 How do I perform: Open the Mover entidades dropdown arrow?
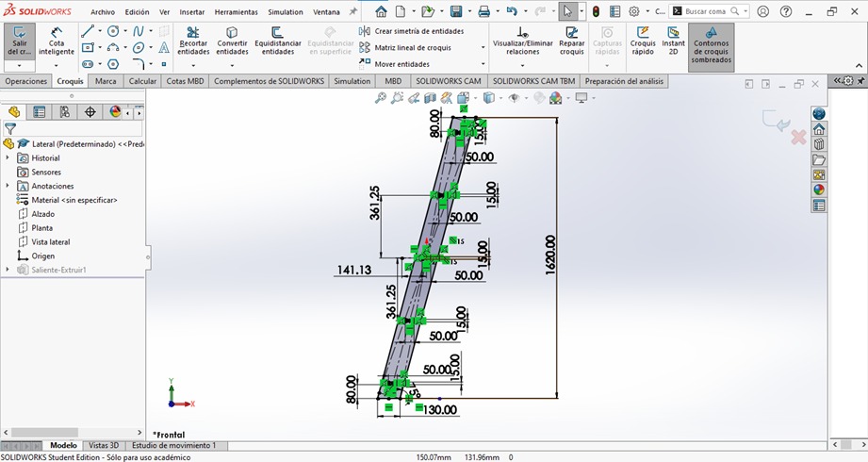(483, 64)
